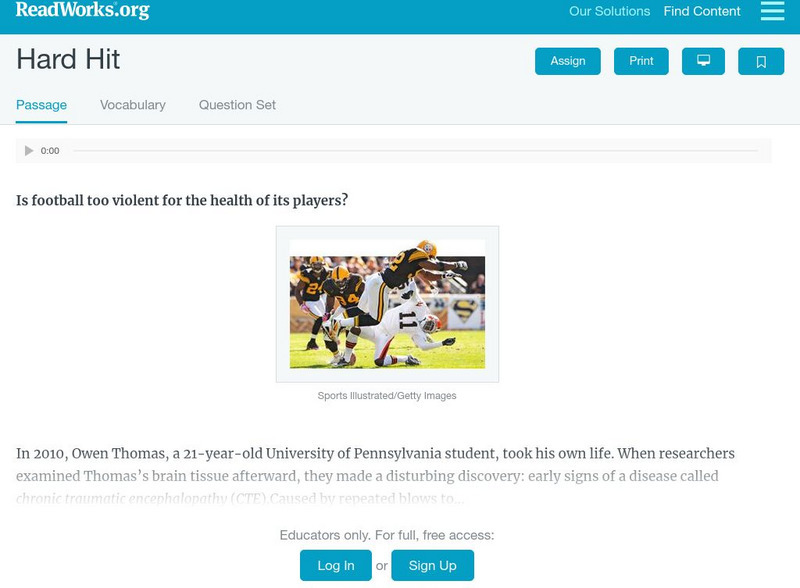Open the Question Set tab
Screen dimensions: 800x588
237,105
